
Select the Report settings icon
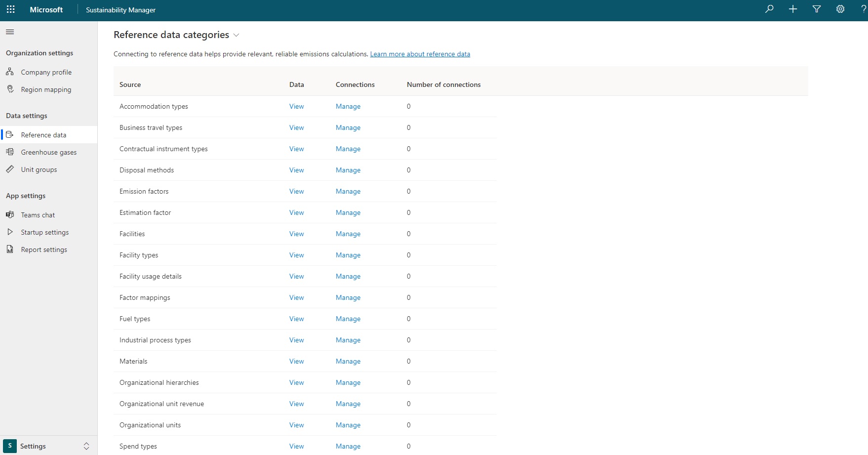[10, 249]
